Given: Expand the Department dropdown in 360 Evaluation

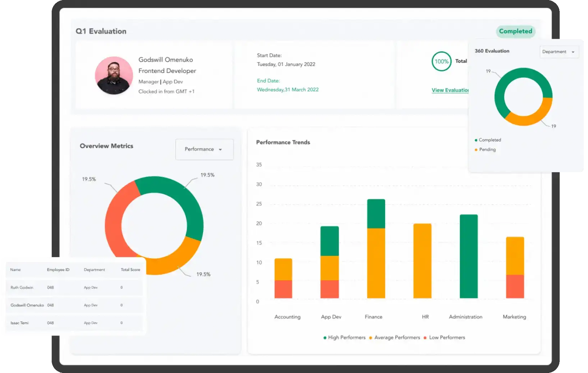Looking at the screenshot, I should [559, 52].
